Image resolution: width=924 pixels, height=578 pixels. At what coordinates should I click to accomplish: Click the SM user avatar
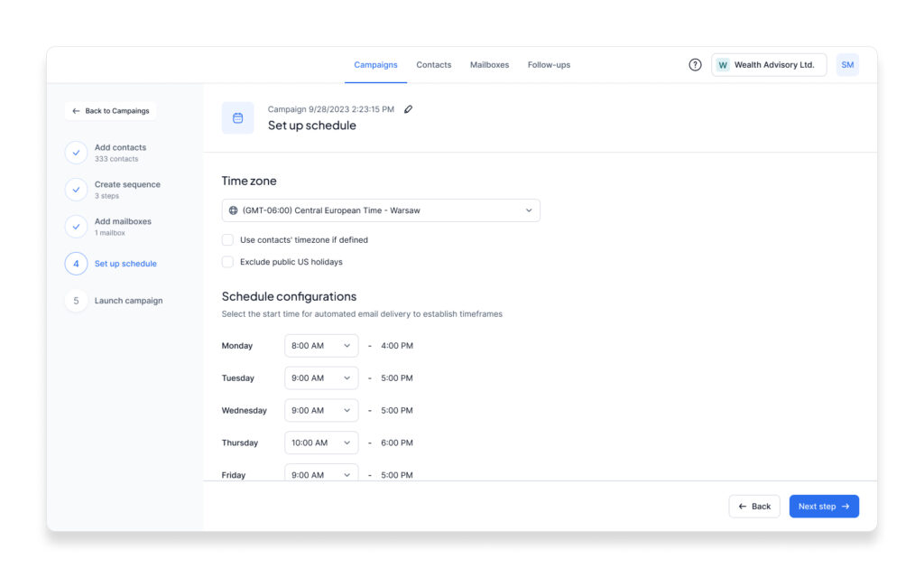click(846, 65)
